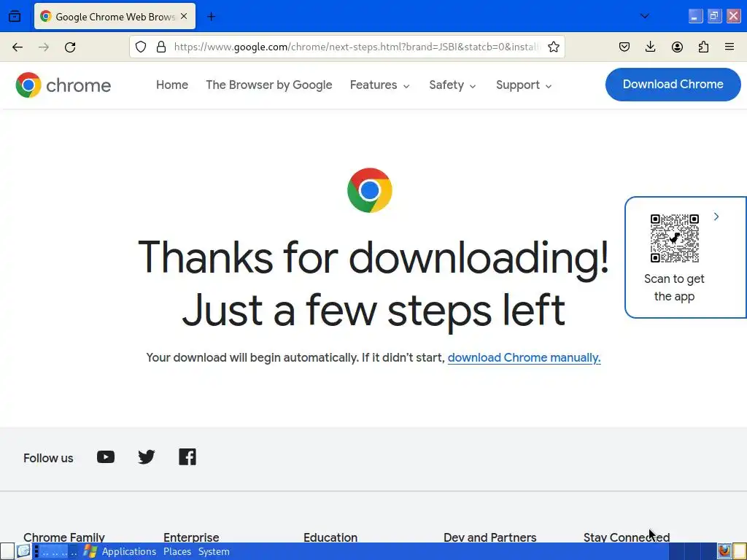Click the Follow us label

pyautogui.click(x=48, y=458)
